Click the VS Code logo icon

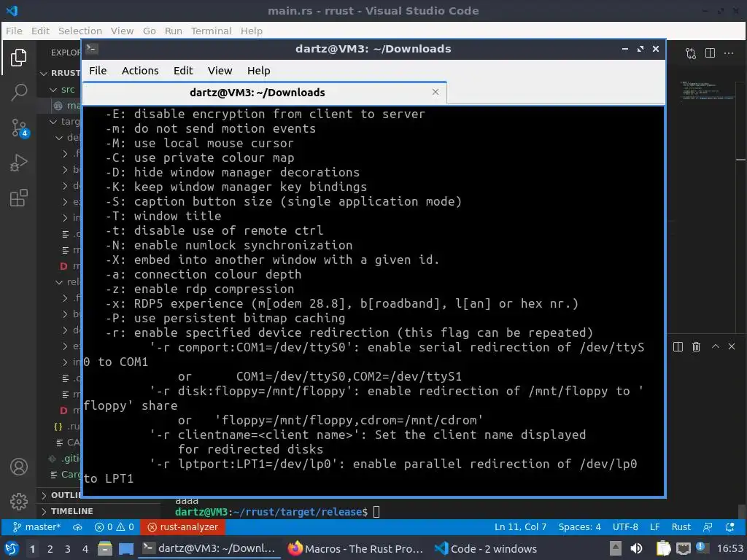click(x=12, y=10)
